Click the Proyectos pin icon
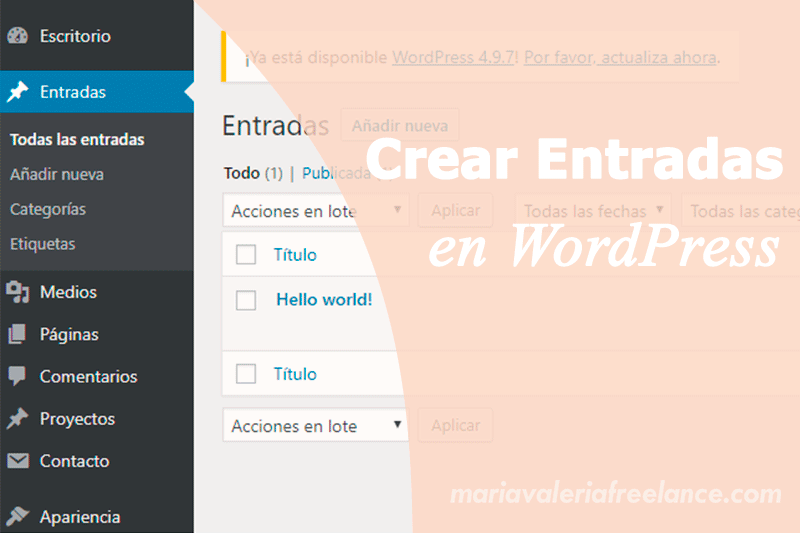Image resolution: width=800 pixels, height=533 pixels. click(18, 419)
